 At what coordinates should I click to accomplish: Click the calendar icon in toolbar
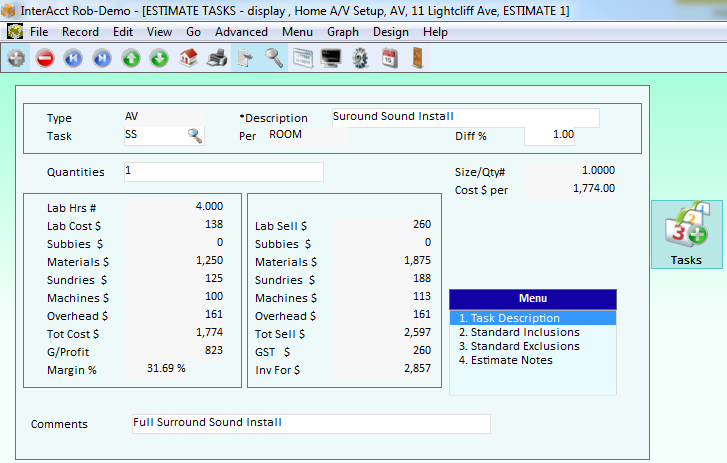pos(389,58)
